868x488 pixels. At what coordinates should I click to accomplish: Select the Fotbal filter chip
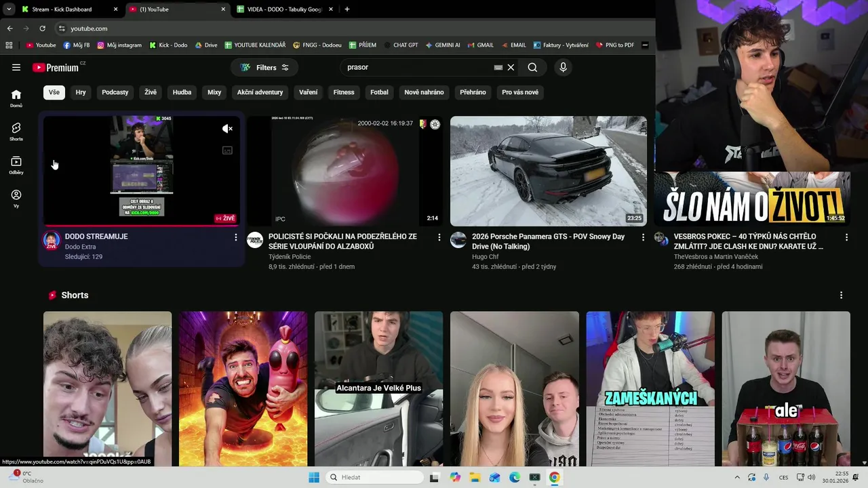click(379, 92)
